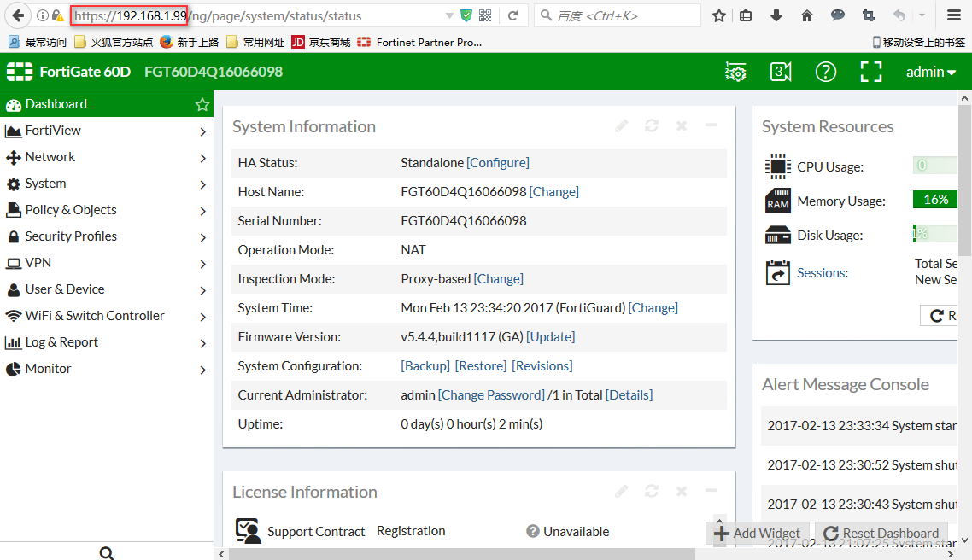This screenshot has width=972, height=560.
Task: Click the green shield icon in address bar
Action: (466, 15)
